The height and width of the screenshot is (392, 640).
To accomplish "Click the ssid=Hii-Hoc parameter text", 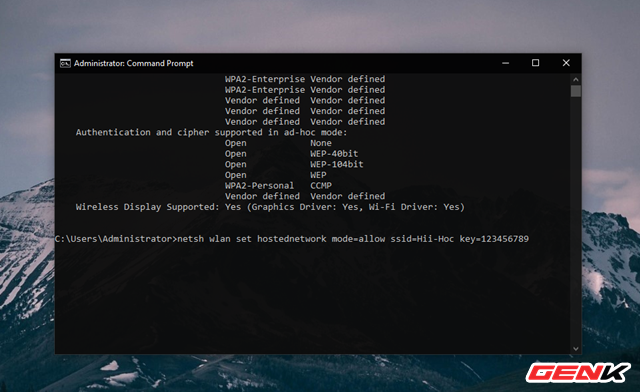I will 422,239.
